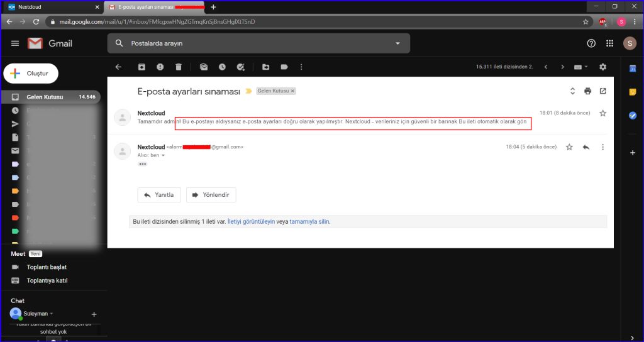Image resolution: width=644 pixels, height=342 pixels.
Task: Click the Oluştur compose button
Action: 31,74
